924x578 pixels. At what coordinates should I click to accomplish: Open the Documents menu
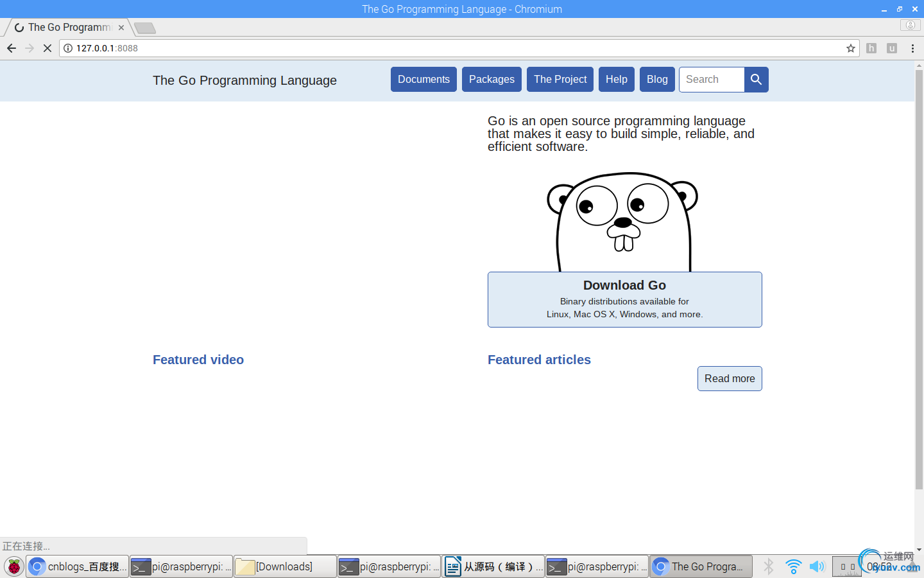[424, 80]
